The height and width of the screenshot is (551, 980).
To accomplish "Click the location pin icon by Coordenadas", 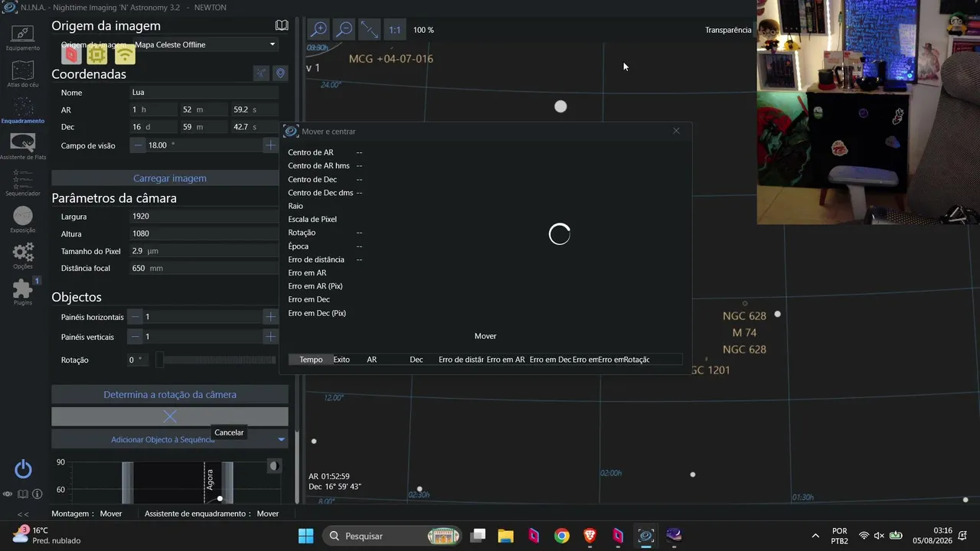I will click(x=280, y=73).
